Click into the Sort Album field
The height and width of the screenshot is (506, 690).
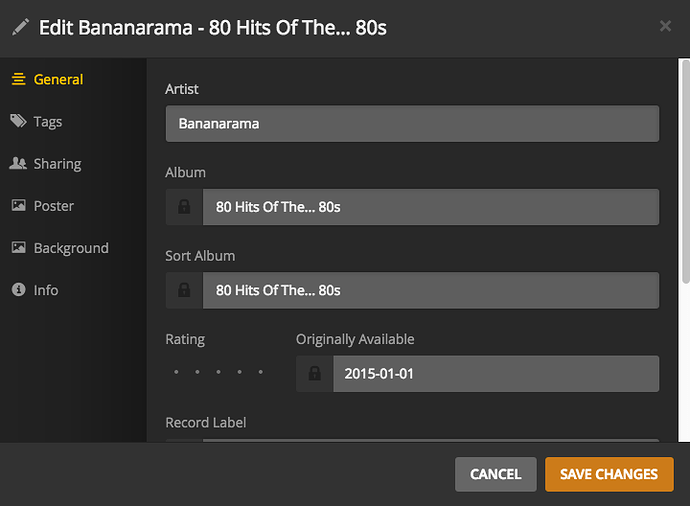coord(430,290)
